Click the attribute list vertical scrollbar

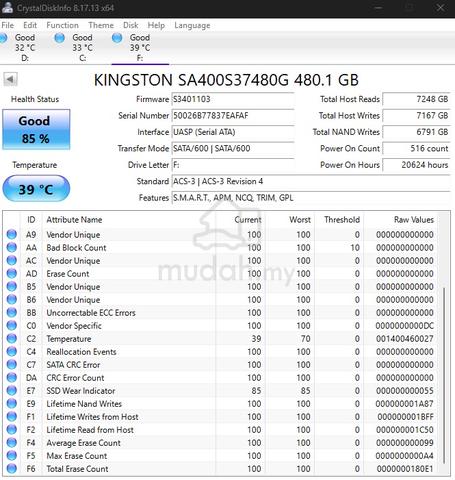tap(444, 343)
